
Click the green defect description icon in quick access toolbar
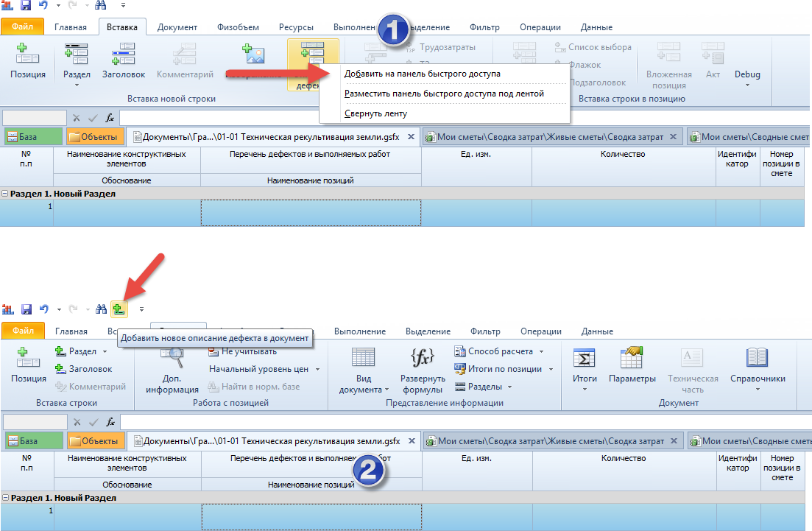click(119, 309)
